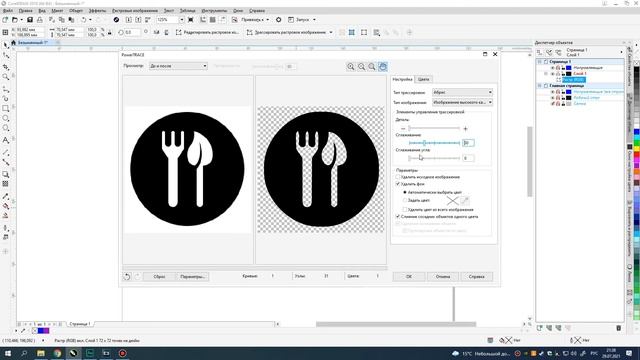Select the Text tool in toolbox
The height and width of the screenshot is (360, 640).
[x=6, y=140]
